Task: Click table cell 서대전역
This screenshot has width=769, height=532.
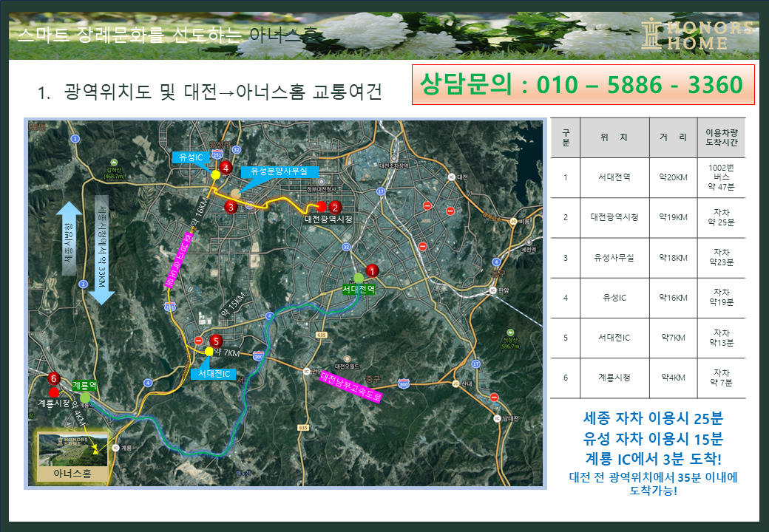Action: (x=614, y=177)
